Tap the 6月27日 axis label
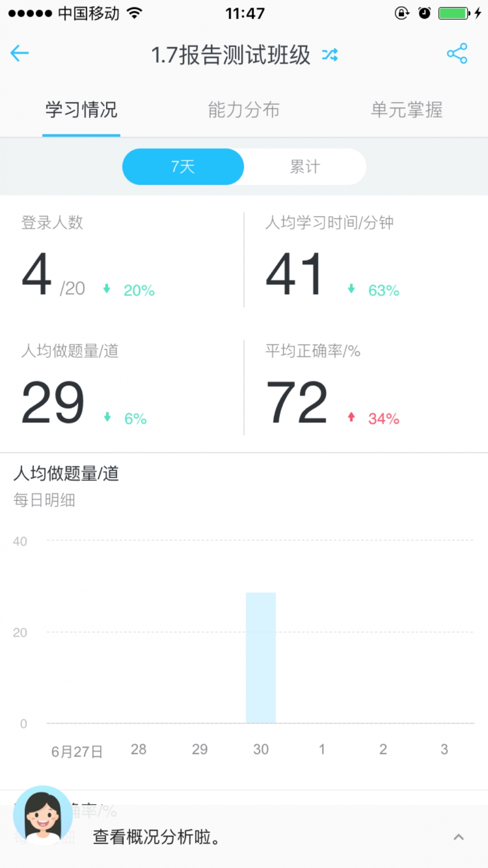Image resolution: width=488 pixels, height=868 pixels. point(77,751)
